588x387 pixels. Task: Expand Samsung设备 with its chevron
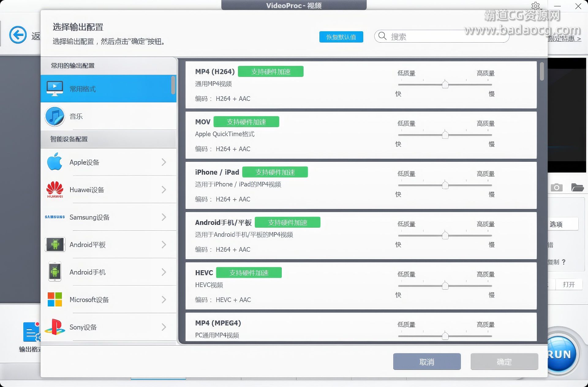point(164,217)
